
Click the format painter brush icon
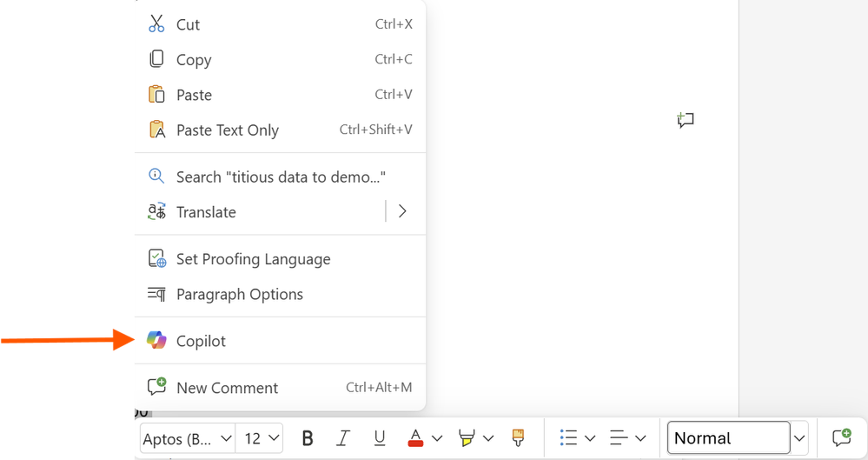518,438
